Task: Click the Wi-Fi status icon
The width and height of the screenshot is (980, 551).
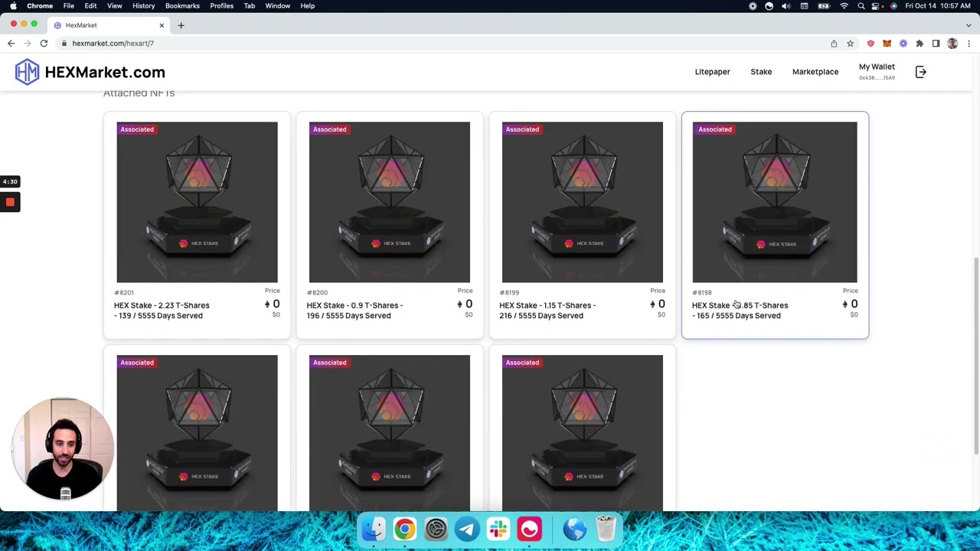Action: (x=844, y=6)
